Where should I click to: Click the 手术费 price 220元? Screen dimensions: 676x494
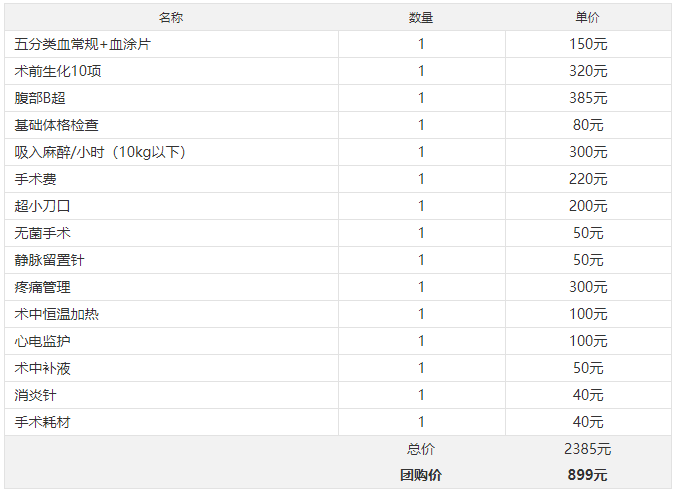[588, 179]
